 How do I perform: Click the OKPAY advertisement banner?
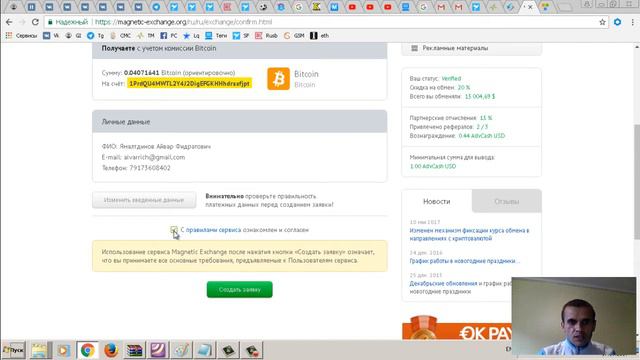pyautogui.click(x=457, y=328)
